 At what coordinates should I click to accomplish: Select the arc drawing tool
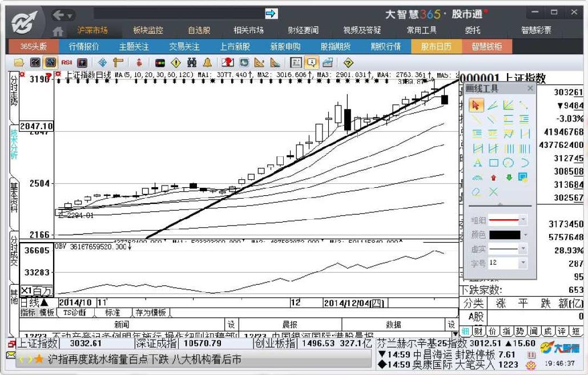(524, 163)
